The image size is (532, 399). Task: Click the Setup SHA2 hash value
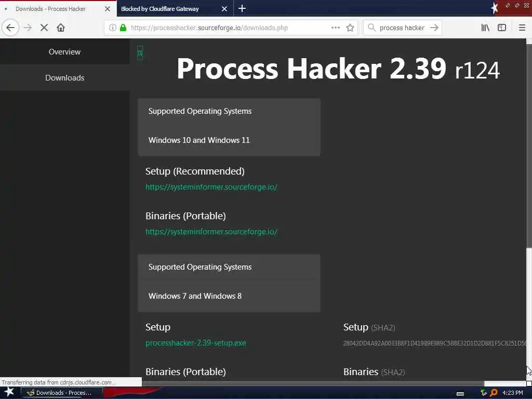[435, 343]
